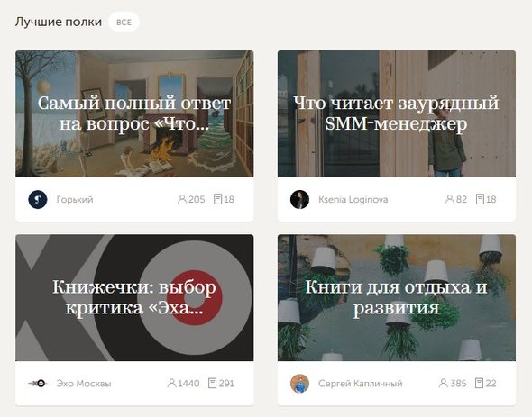Visit the Эхо Москвы author link

(84, 384)
